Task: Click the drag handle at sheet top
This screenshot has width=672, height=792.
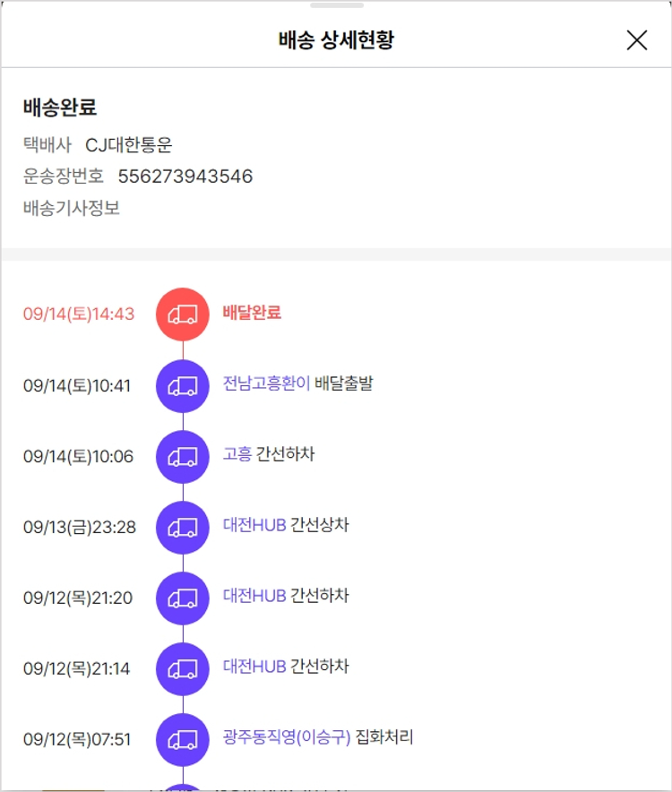Action: coord(336,5)
